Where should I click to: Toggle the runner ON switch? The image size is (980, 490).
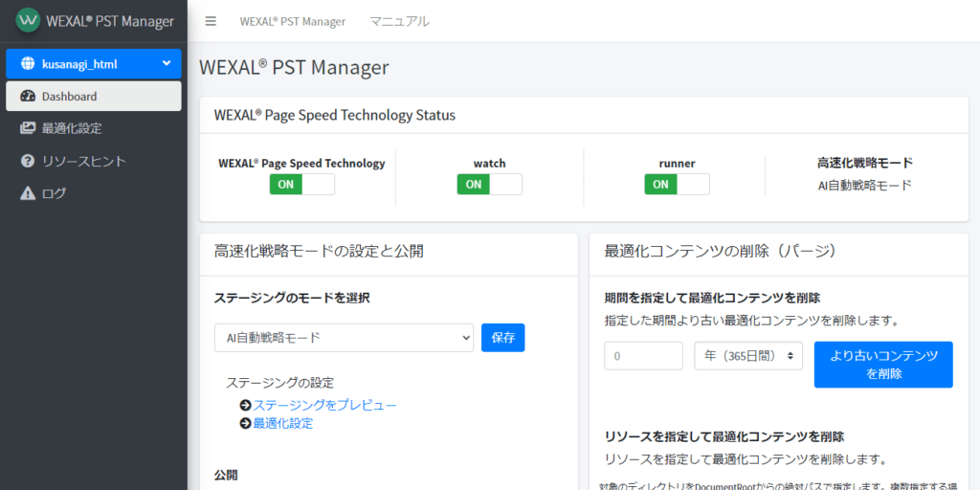tap(677, 185)
